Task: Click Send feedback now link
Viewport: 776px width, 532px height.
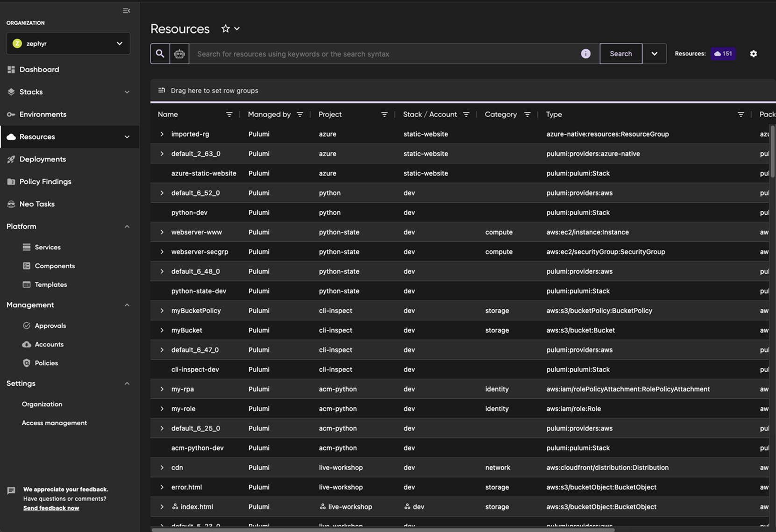Action: (x=51, y=508)
